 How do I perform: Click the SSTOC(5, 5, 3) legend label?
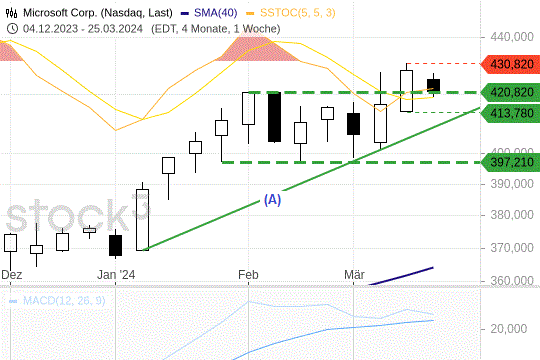pos(298,13)
